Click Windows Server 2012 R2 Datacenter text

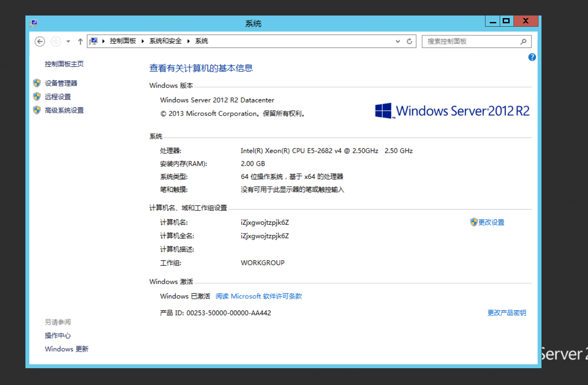[x=217, y=100]
